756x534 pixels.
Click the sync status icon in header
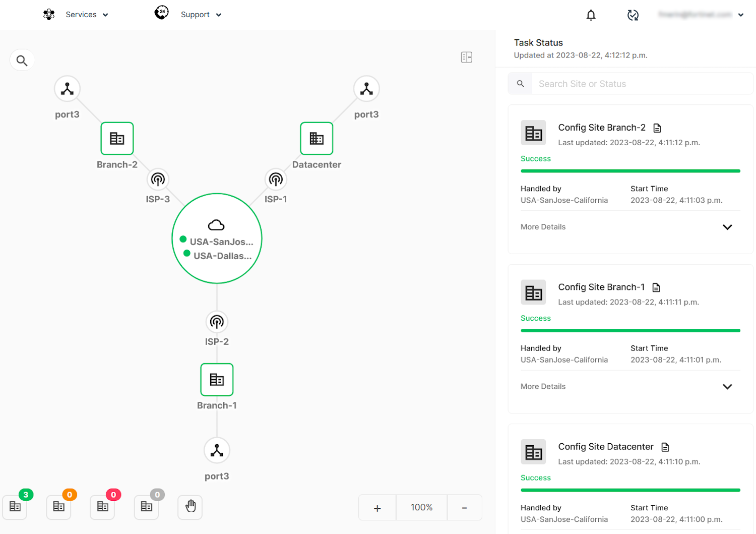633,15
